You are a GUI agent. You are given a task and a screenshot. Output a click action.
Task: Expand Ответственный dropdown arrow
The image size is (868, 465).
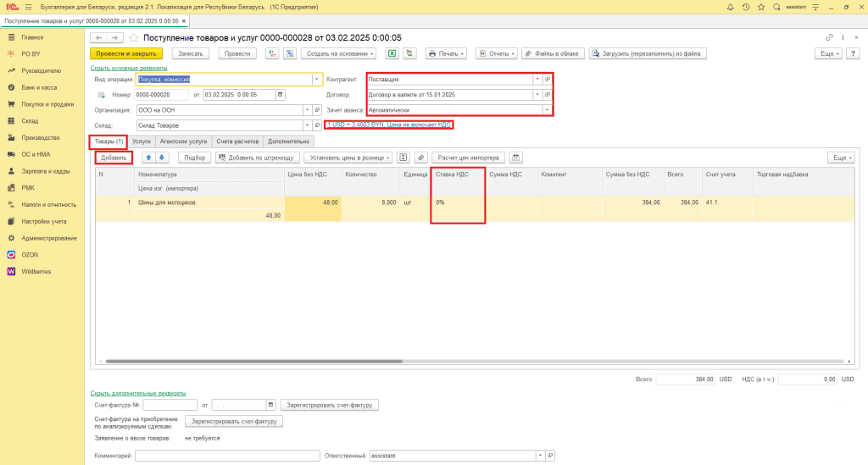540,456
